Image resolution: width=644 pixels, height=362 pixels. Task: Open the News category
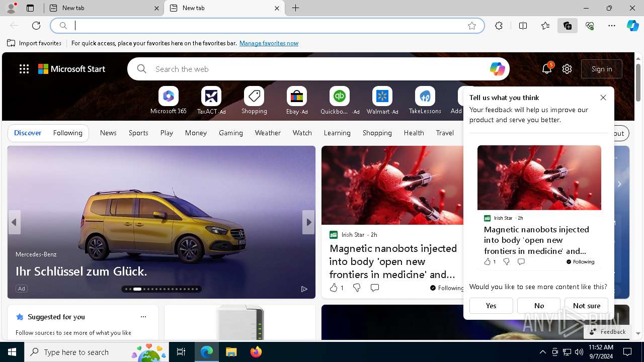108,133
